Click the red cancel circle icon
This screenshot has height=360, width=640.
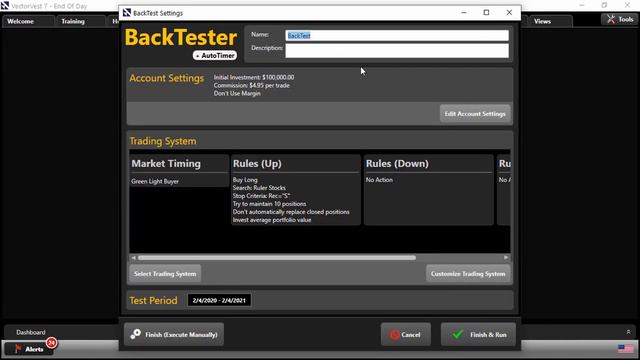point(394,335)
